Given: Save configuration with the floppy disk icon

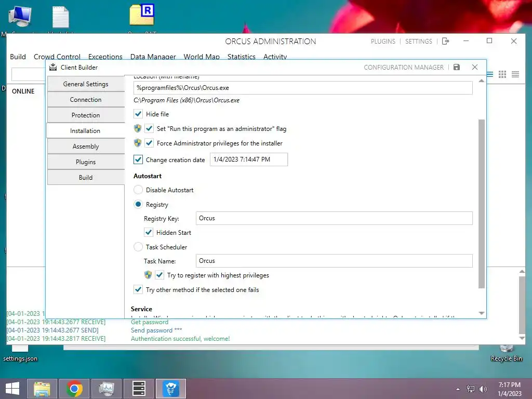Looking at the screenshot, I should click(x=457, y=67).
